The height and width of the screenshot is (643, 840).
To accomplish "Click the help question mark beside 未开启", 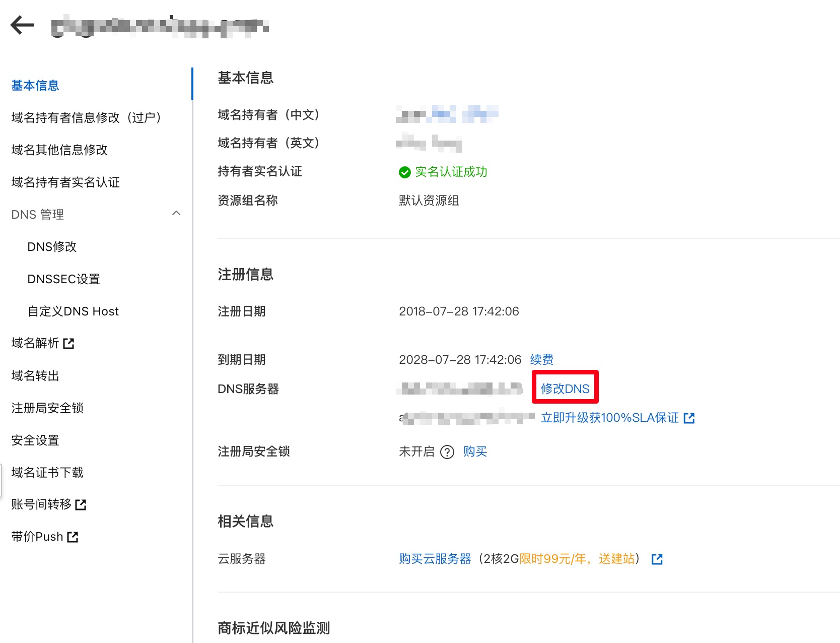I will click(447, 452).
